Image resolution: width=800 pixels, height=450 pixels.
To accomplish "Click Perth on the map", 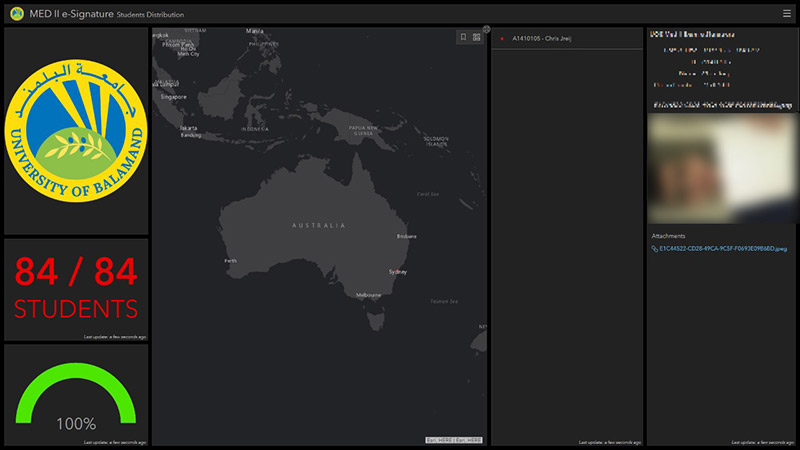I will click(x=231, y=261).
